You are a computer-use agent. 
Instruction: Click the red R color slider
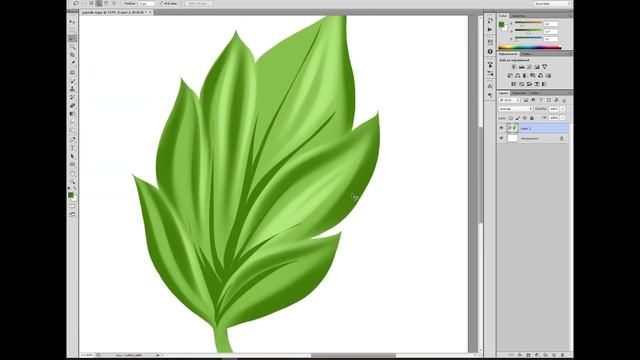[528, 23]
